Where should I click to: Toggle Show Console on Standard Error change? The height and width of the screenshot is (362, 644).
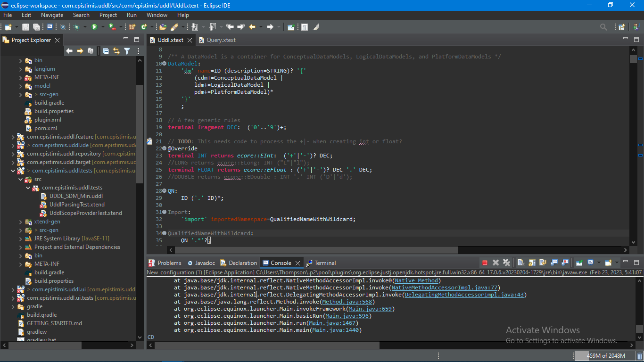point(565,263)
